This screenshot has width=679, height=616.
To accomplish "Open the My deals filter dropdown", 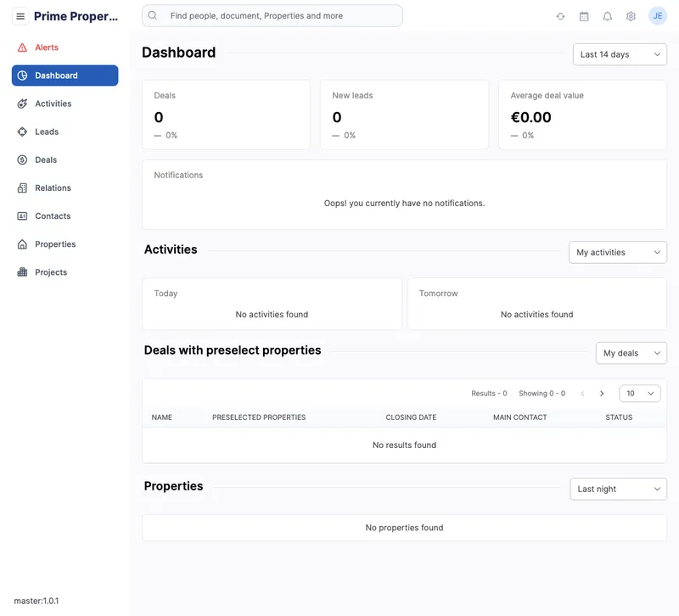I will (631, 353).
